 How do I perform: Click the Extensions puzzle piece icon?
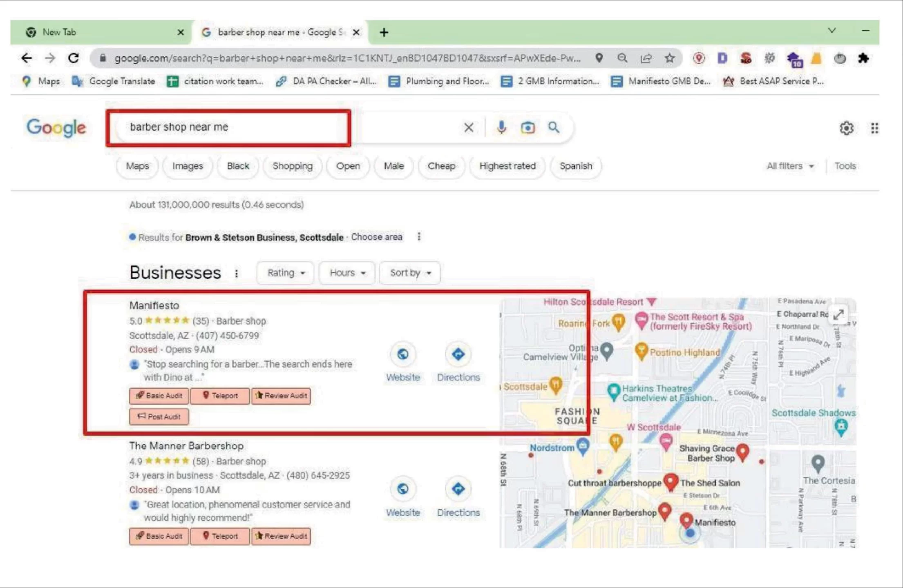click(863, 58)
